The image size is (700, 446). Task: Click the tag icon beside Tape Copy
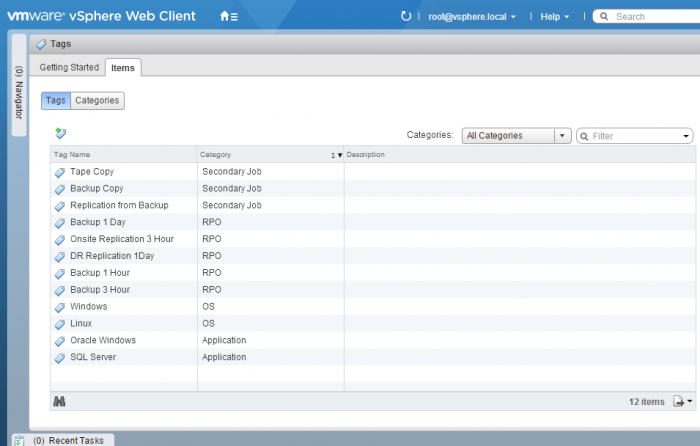coord(60,172)
